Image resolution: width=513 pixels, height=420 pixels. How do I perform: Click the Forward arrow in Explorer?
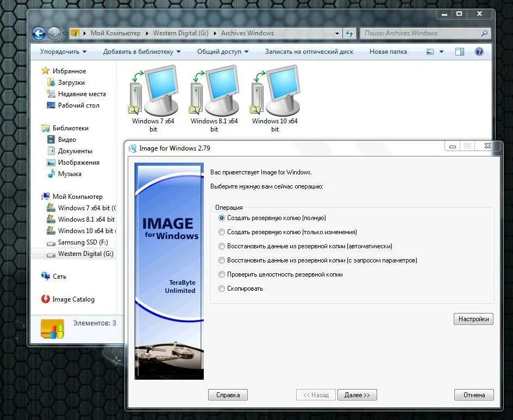(x=54, y=33)
